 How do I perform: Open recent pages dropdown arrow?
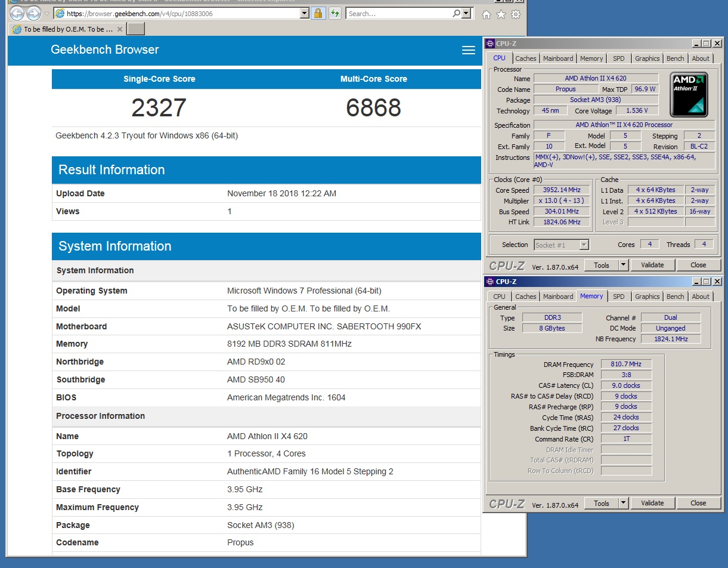click(47, 13)
